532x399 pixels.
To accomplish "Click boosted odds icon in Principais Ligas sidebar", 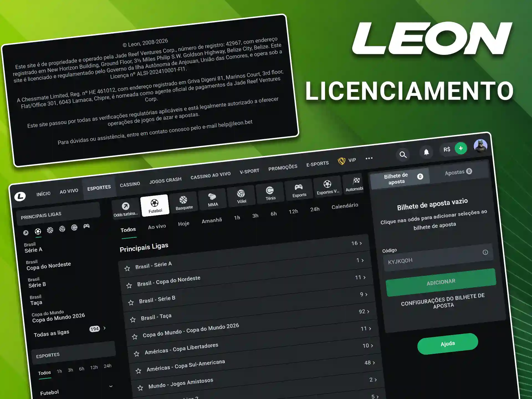I will coord(26,233).
